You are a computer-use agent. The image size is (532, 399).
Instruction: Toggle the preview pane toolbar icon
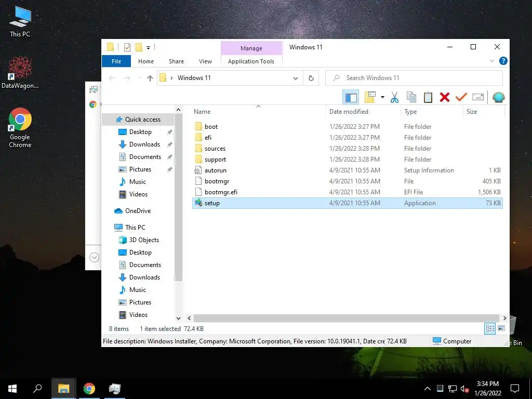point(351,98)
